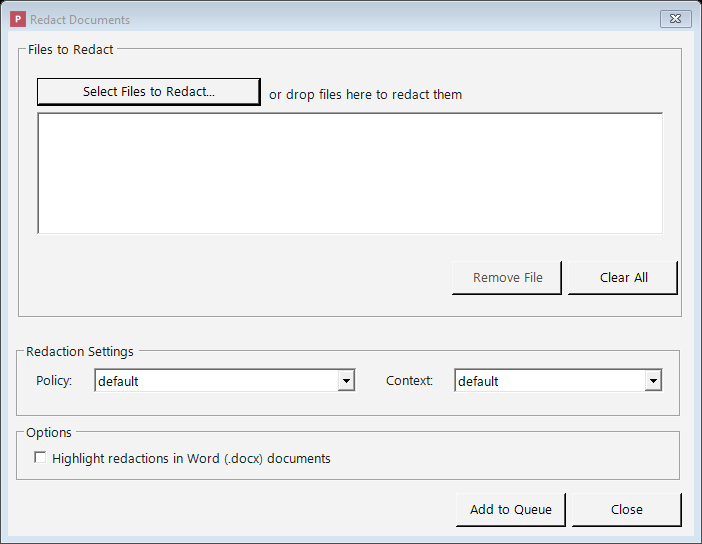Enable Highlight redactions in Word documents
Viewport: 702px width, 544px height.
(40, 458)
